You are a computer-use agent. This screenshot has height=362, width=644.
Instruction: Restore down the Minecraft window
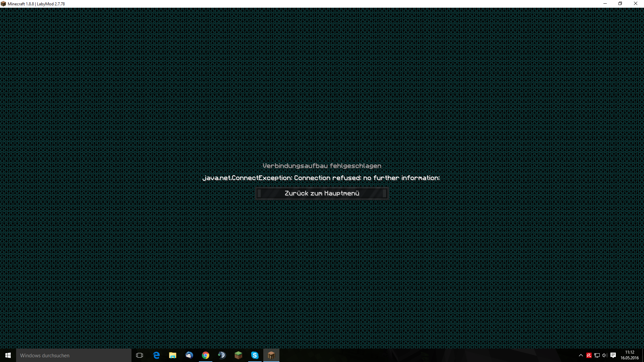click(620, 4)
